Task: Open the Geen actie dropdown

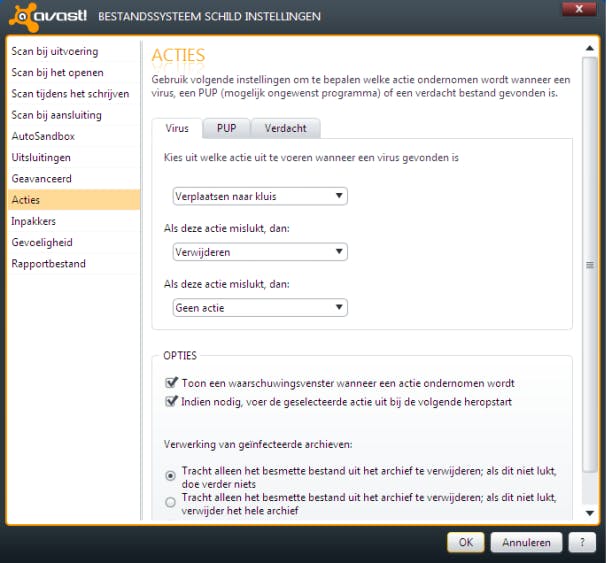Action: click(260, 308)
